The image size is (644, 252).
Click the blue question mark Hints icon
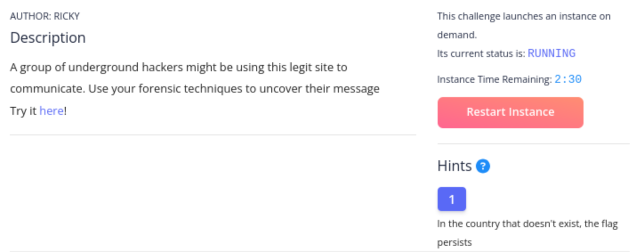point(483,167)
